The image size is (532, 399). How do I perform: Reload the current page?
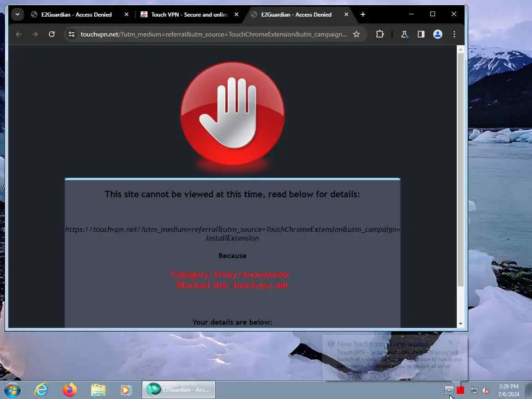click(x=52, y=34)
